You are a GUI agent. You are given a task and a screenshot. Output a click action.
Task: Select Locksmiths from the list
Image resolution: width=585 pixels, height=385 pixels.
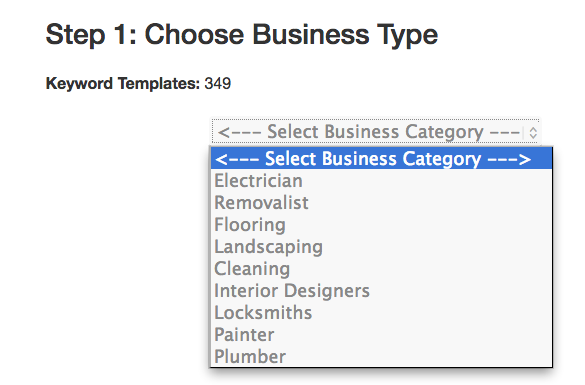click(x=381, y=313)
